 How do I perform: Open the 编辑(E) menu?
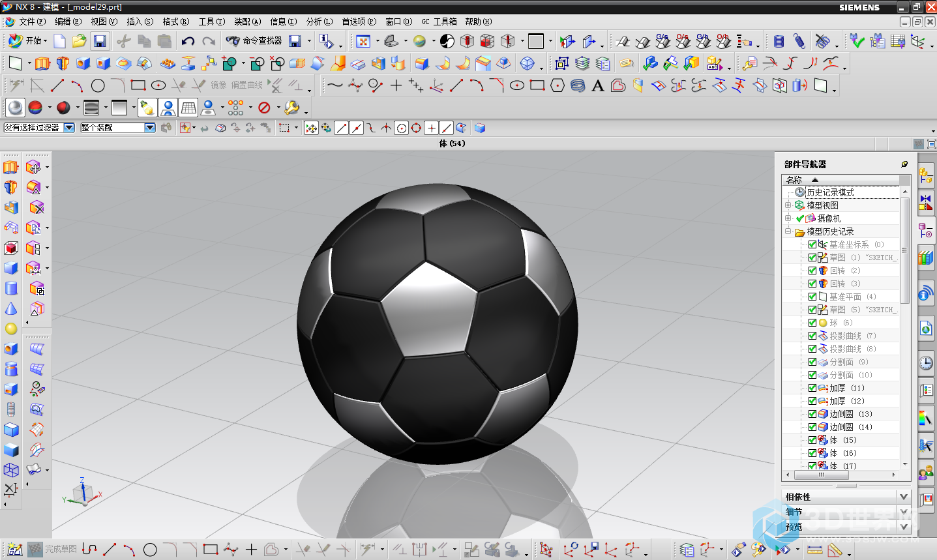[68, 22]
